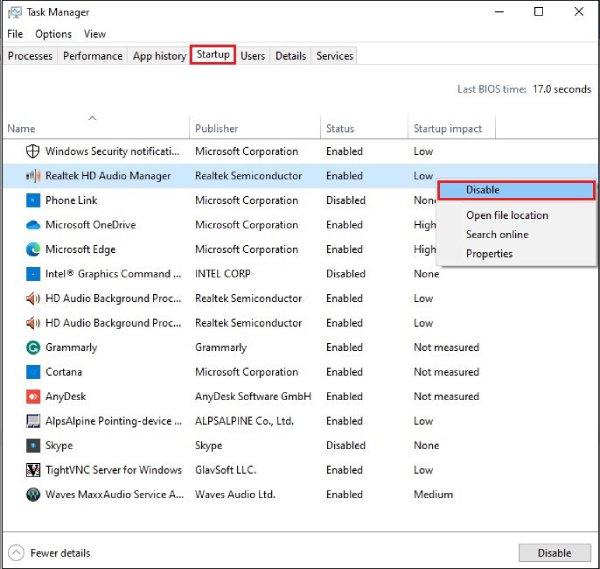Switch to the Performance tab
This screenshot has height=569, width=600.
(93, 56)
